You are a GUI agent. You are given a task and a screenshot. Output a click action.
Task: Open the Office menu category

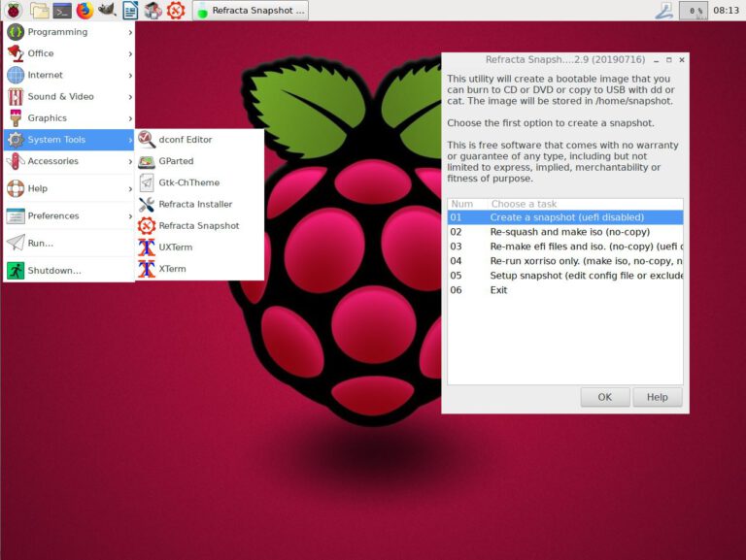70,53
